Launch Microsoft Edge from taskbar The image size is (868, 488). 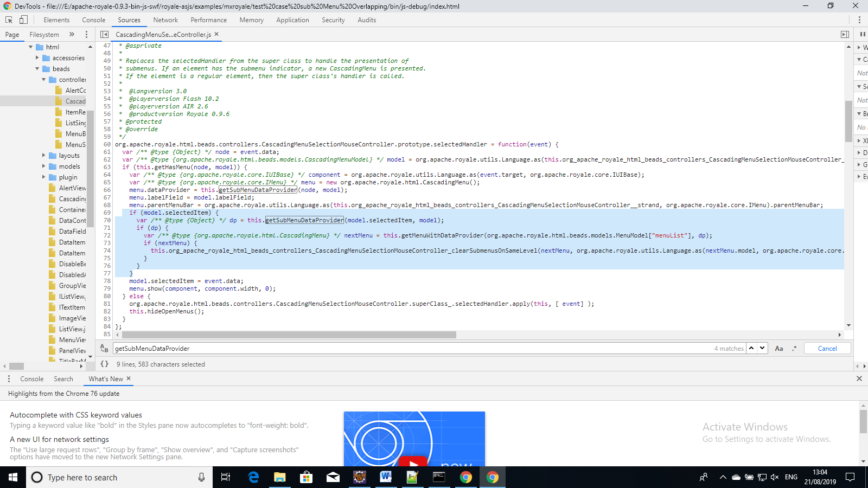[253, 477]
